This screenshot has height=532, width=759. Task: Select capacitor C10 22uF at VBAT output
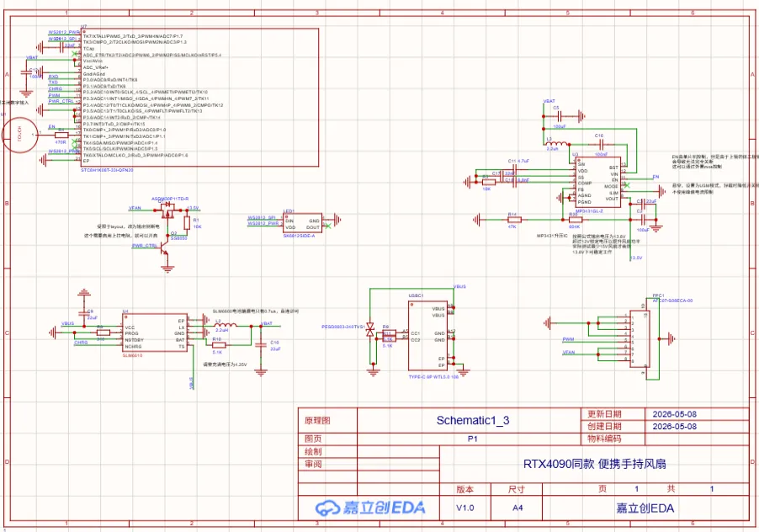[x=261, y=344]
